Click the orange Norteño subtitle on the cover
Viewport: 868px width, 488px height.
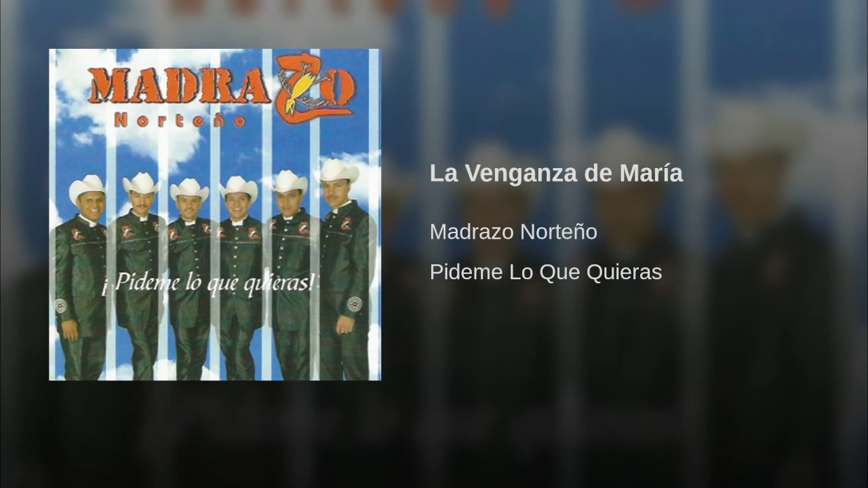(180, 121)
